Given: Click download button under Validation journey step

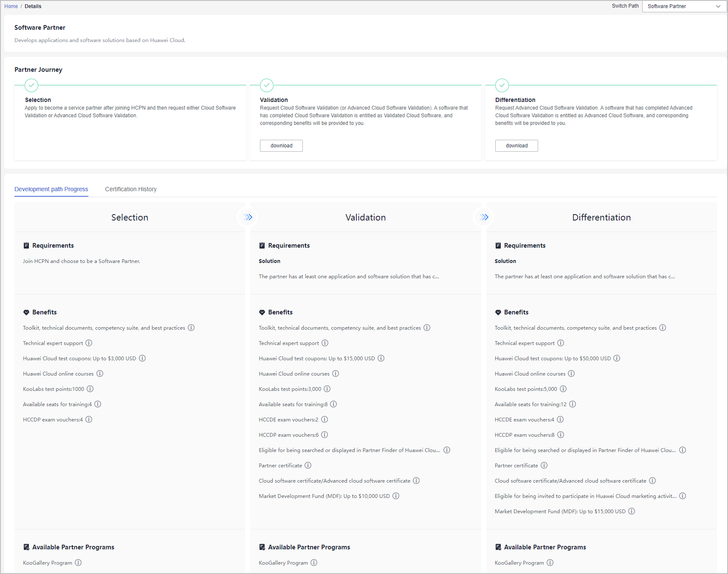Looking at the screenshot, I should [x=281, y=146].
